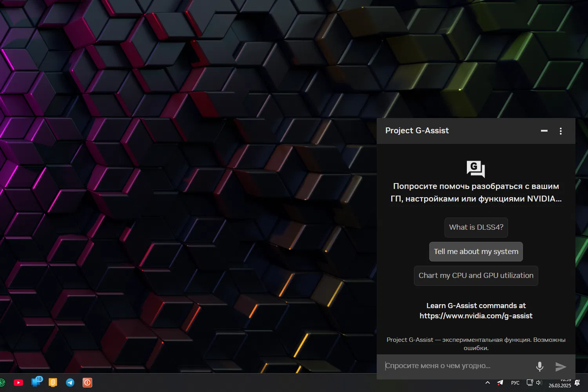Viewport: 588px width, 392px height.
Task: Select "Tell me about my system" prompt
Action: pos(476,252)
